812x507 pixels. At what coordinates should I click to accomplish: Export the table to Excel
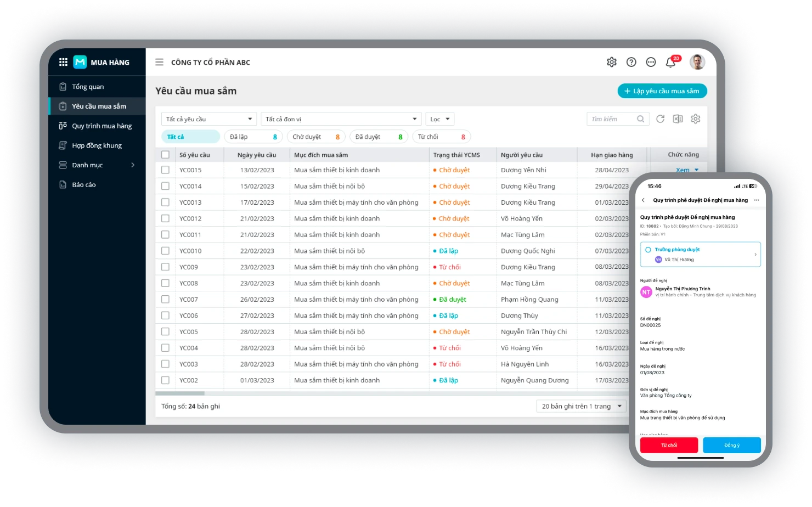(678, 119)
